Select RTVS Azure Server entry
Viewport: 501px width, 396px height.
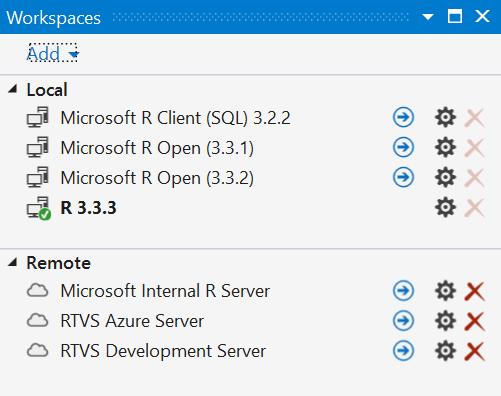coord(132,321)
